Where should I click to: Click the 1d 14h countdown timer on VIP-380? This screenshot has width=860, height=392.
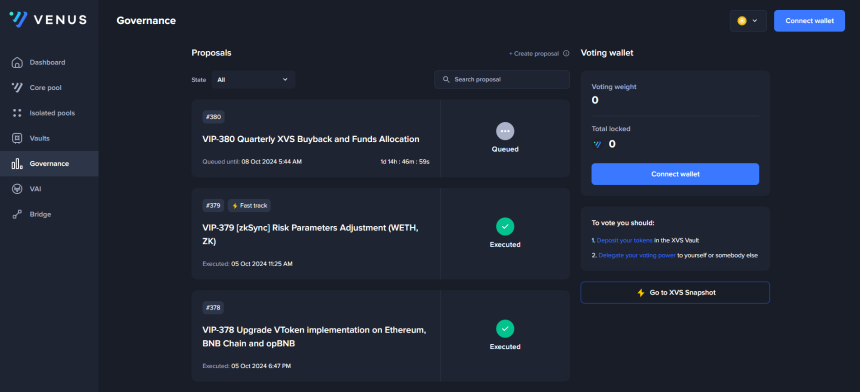(405, 162)
